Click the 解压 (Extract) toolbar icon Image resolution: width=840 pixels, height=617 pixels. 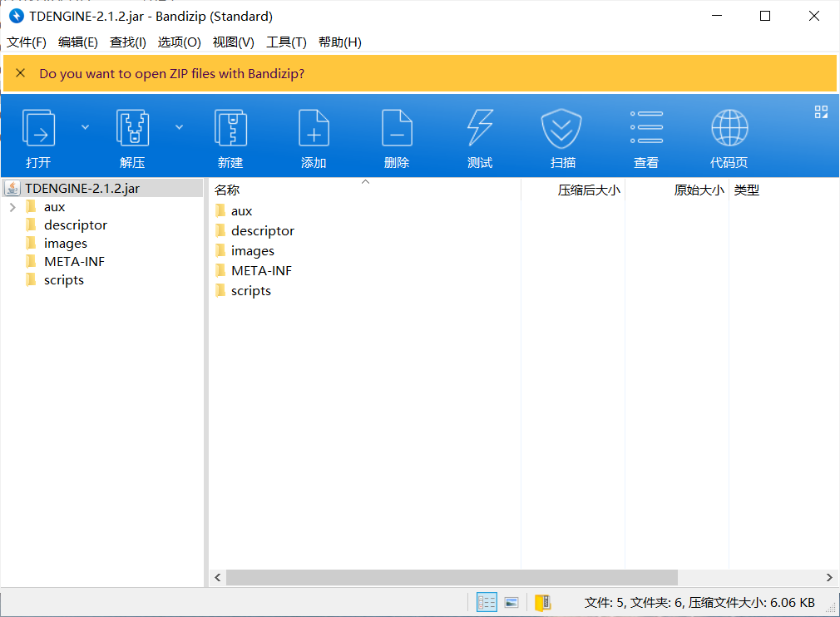coord(132,128)
